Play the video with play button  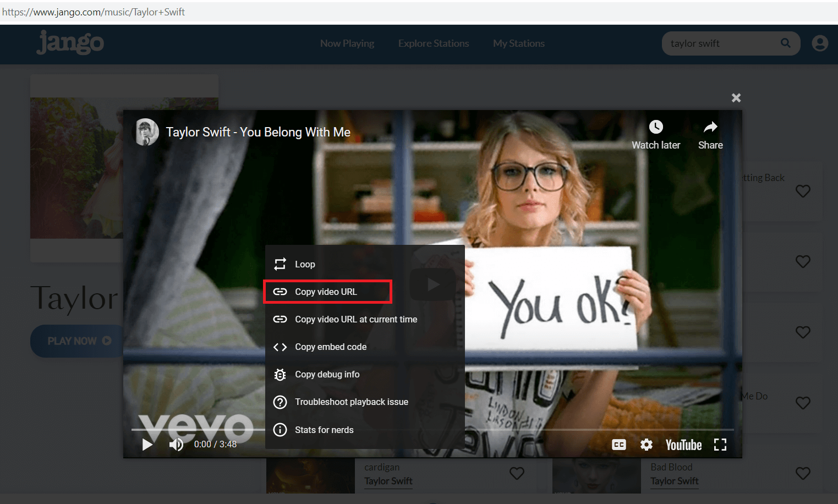[147, 445]
